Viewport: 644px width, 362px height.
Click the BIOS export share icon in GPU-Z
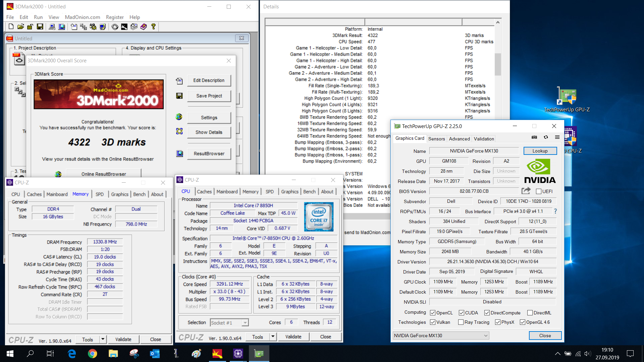pyautogui.click(x=526, y=191)
